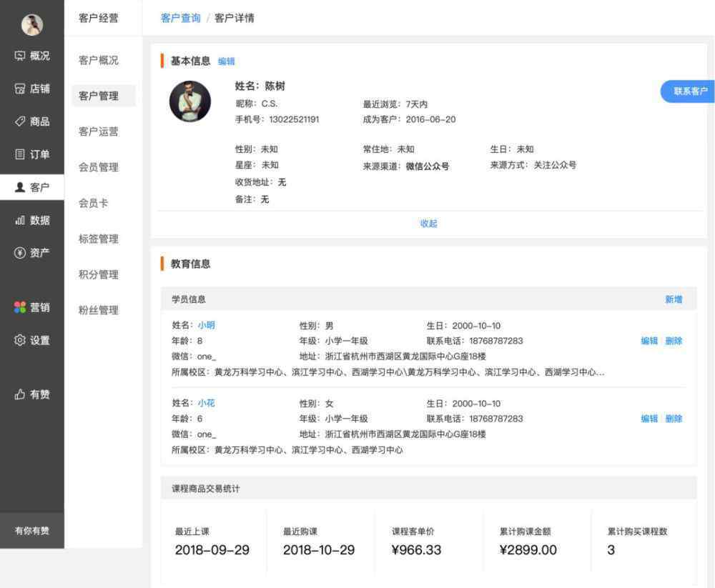Screen dimensions: 715x588
Task: Click nickname value C.S.
Action: click(270, 104)
